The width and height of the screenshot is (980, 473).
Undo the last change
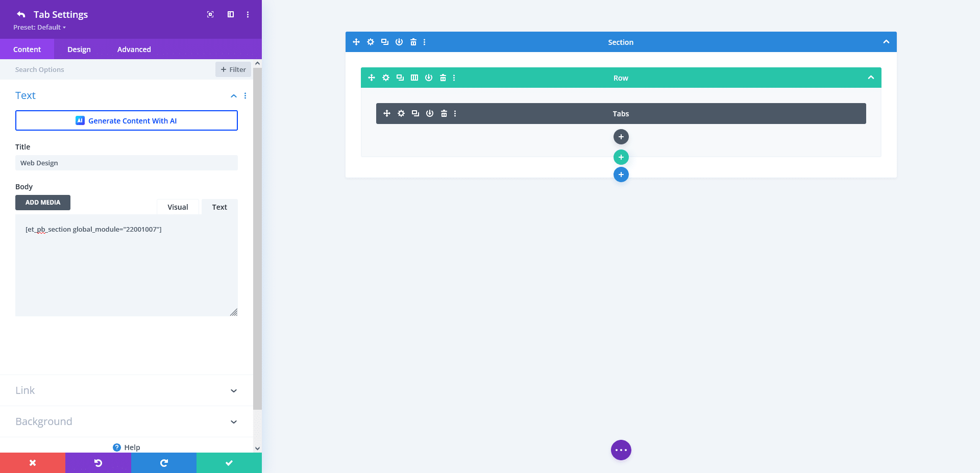pos(98,462)
